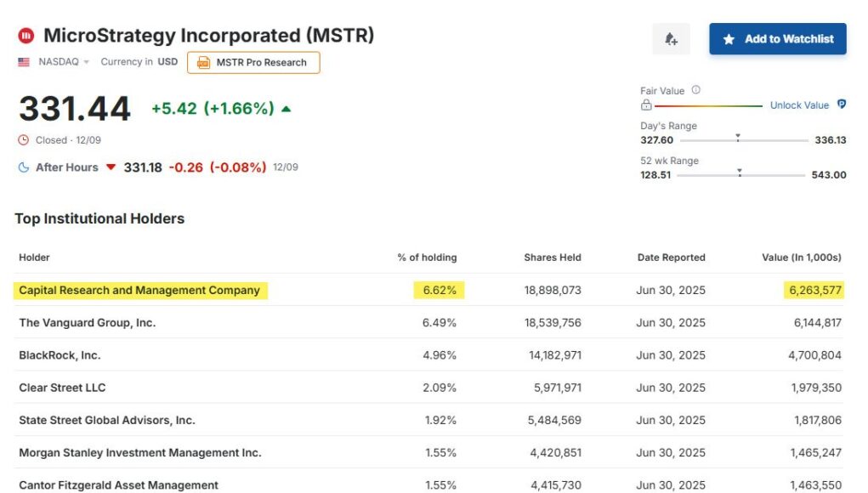Click the Pro Research document icon

coord(204,63)
